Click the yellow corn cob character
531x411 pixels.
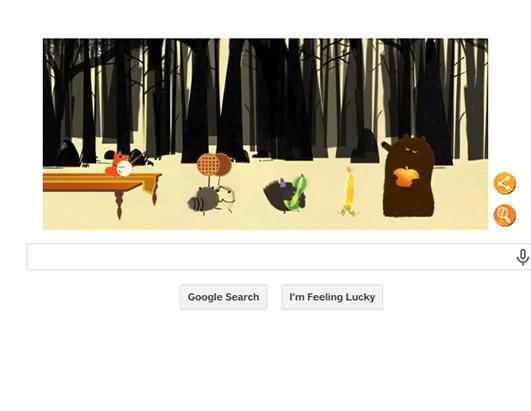click(348, 191)
